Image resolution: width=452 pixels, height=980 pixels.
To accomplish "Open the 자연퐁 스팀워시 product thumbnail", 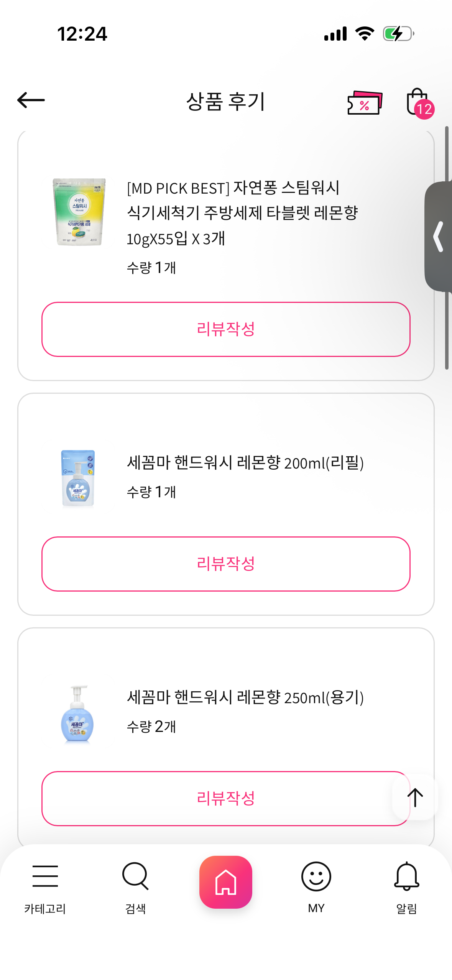I will tap(79, 212).
